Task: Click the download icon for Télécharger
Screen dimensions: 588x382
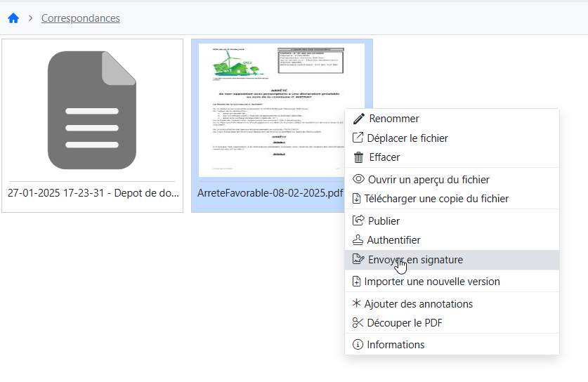Action: click(x=357, y=199)
